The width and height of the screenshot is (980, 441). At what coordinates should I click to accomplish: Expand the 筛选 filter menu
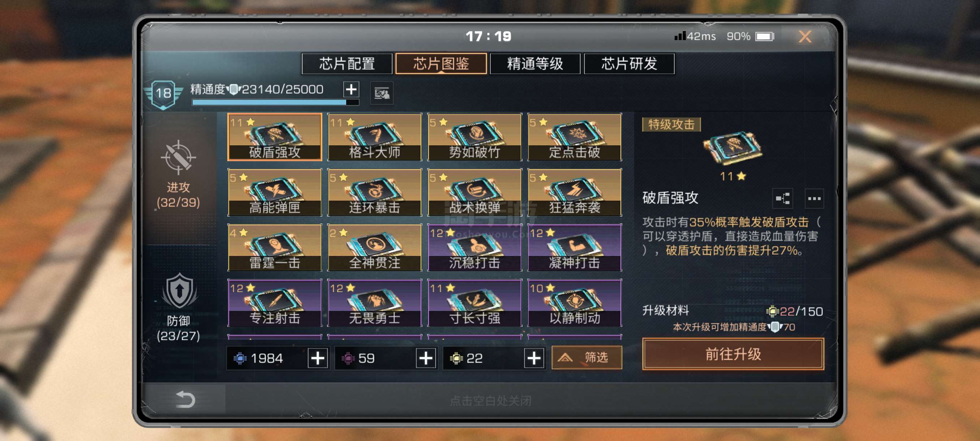586,357
